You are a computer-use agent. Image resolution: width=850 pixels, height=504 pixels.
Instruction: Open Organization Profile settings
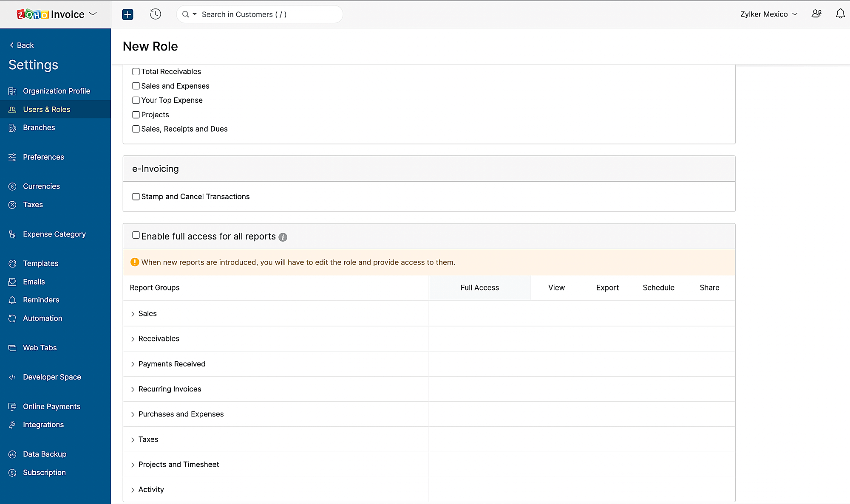tap(56, 91)
